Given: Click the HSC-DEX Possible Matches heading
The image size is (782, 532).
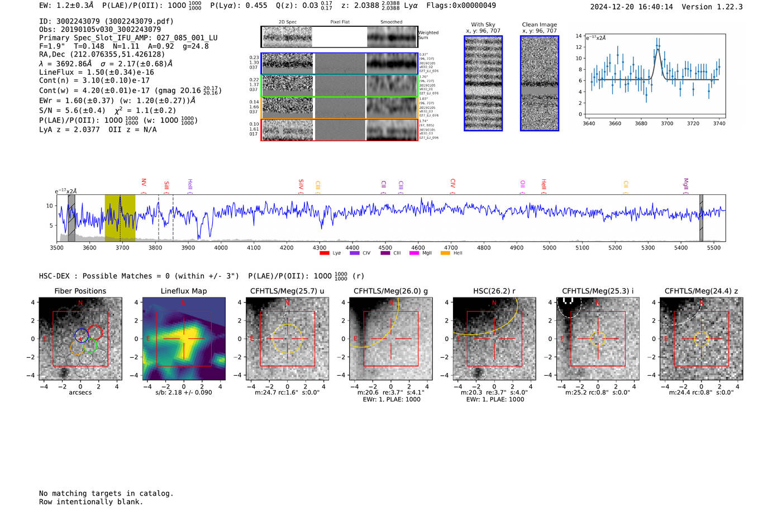Looking at the screenshot, I should pyautogui.click(x=139, y=276).
